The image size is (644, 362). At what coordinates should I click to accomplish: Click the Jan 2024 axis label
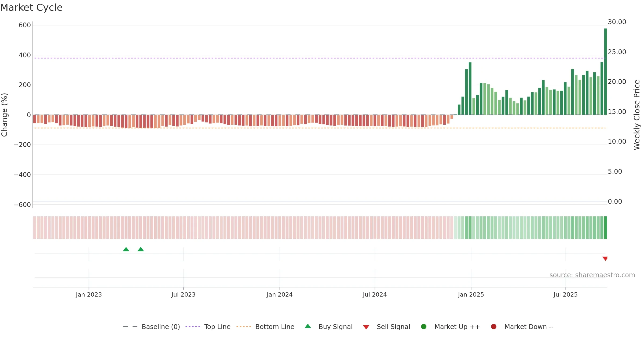[x=280, y=295]
